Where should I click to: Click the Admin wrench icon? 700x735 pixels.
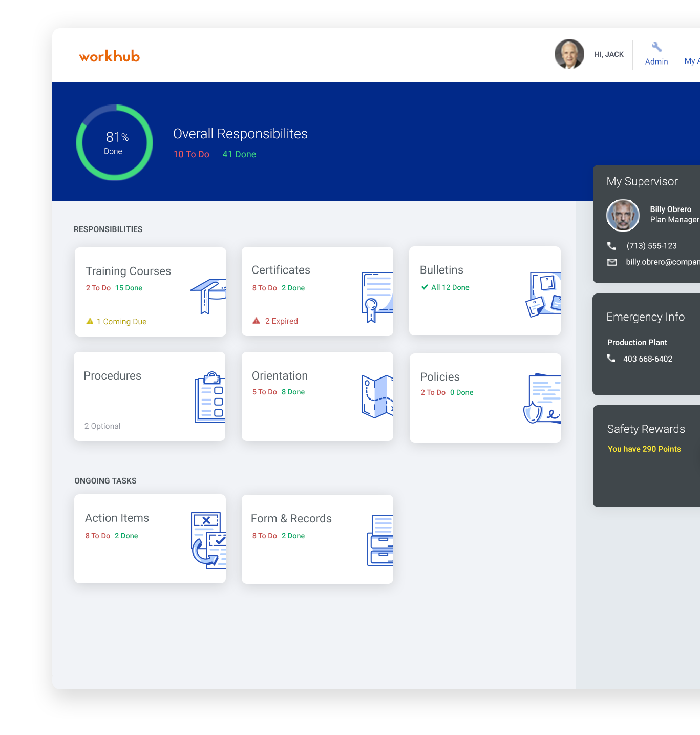656,47
